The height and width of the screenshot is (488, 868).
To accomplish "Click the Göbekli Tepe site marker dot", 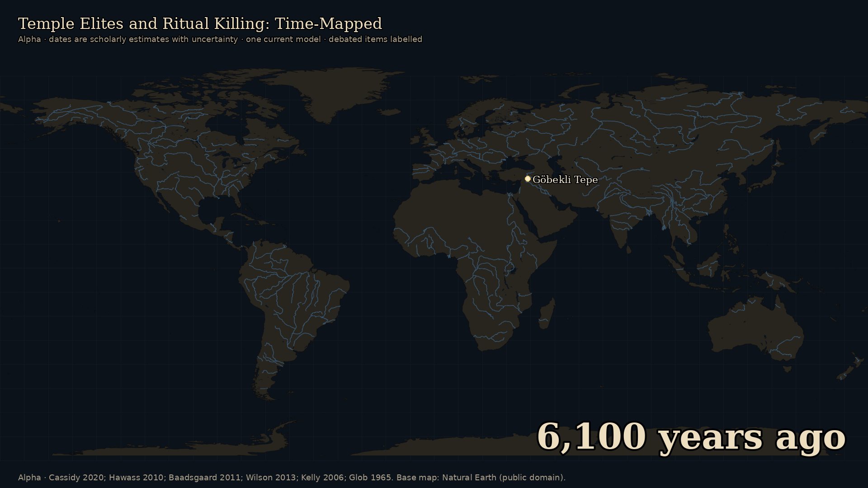I will click(528, 179).
